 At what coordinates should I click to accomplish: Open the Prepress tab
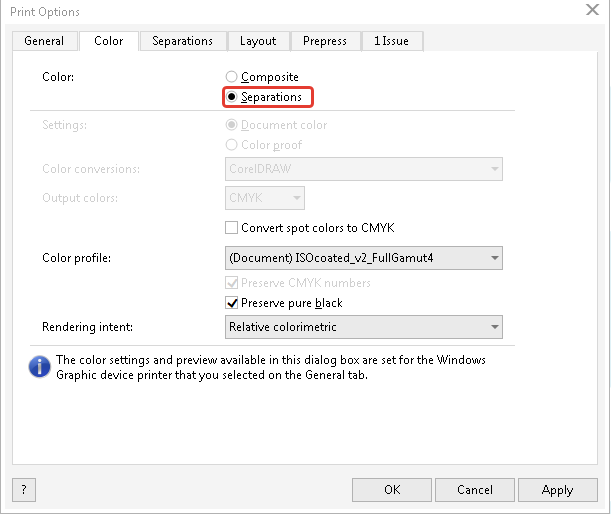click(324, 41)
